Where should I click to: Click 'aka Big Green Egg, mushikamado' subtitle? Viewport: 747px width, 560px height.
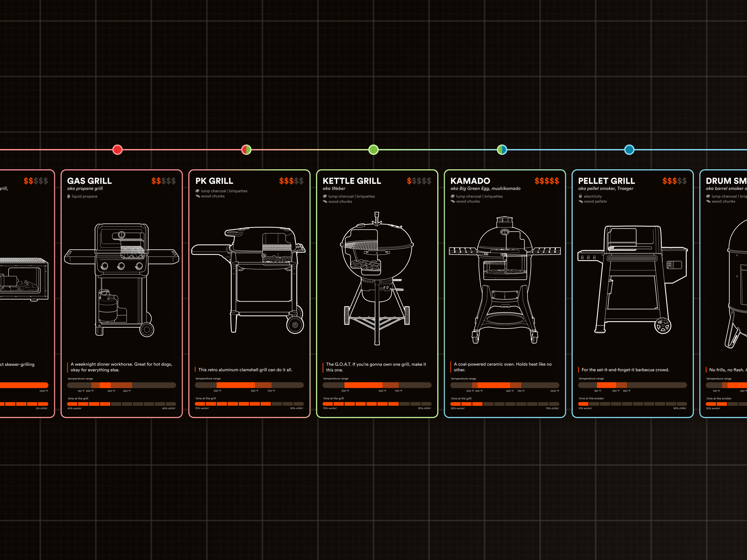[486, 189]
